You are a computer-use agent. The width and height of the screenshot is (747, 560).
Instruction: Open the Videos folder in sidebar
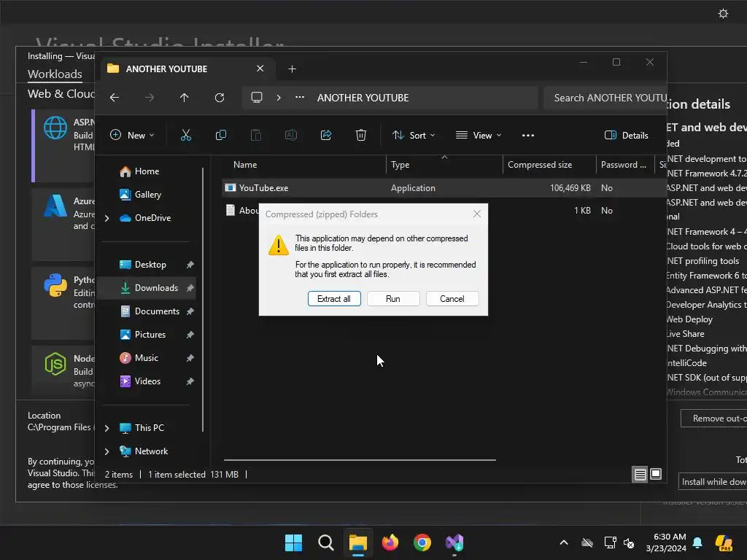click(x=147, y=381)
